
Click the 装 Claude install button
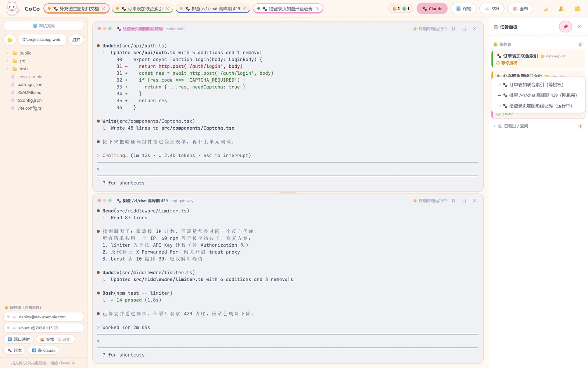(x=44, y=350)
